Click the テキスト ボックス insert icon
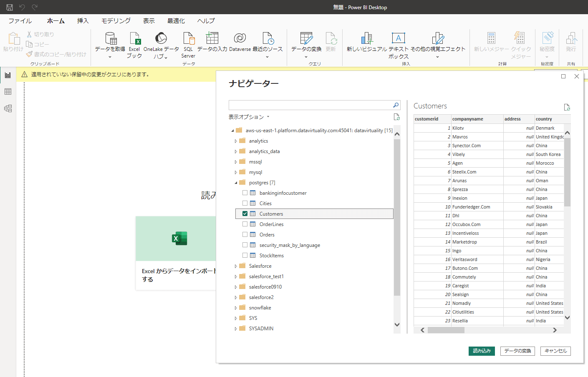The height and width of the screenshot is (377, 588). tap(398, 39)
